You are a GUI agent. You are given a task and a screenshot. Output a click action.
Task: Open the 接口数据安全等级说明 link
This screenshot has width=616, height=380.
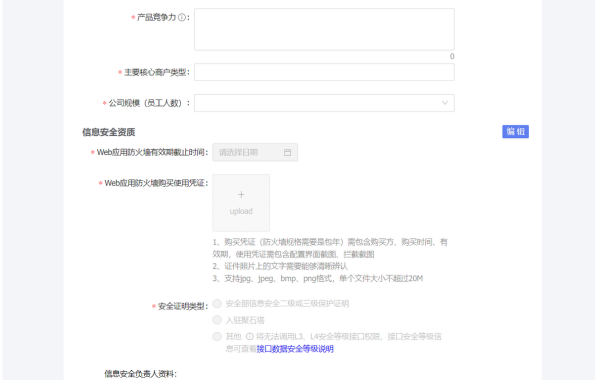295,349
